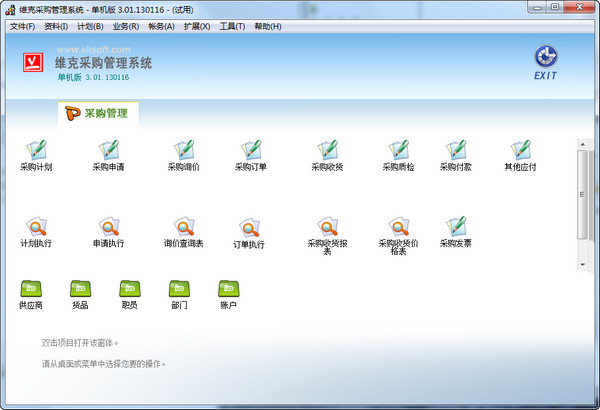Open the 扩展(X) menu

pos(197,26)
